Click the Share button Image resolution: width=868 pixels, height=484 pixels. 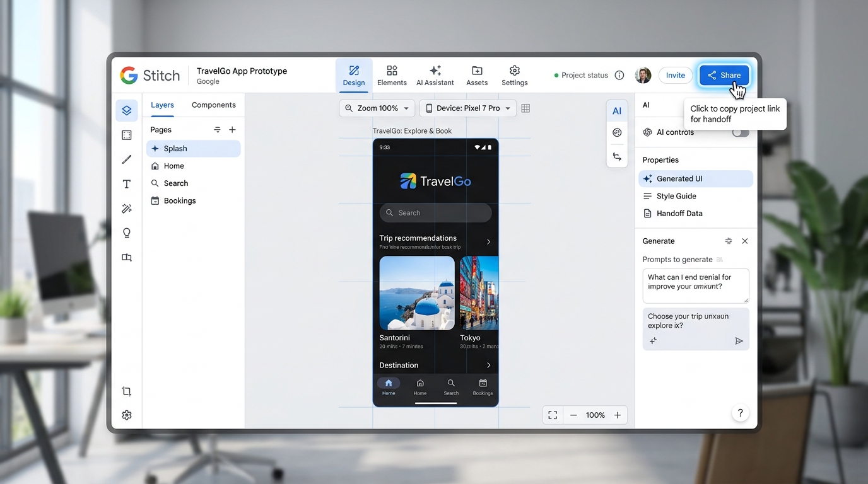coord(724,75)
